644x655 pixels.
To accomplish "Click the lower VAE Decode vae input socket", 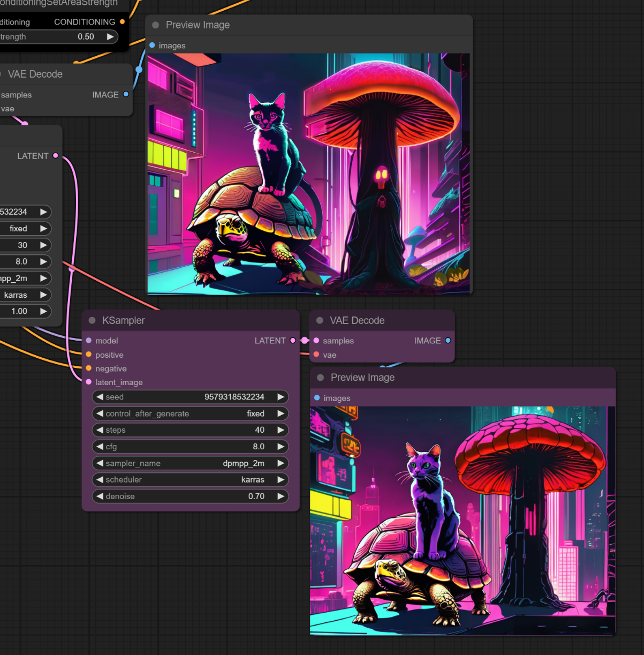I will (x=317, y=355).
